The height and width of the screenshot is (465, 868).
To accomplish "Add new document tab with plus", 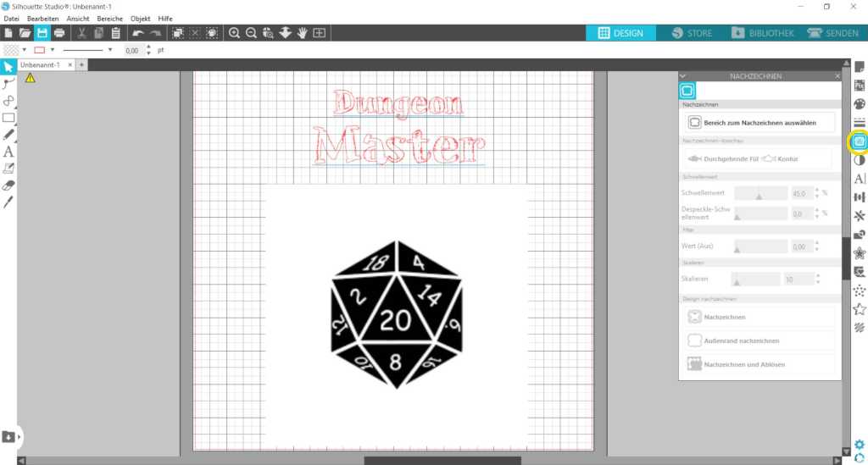I will tap(81, 64).
